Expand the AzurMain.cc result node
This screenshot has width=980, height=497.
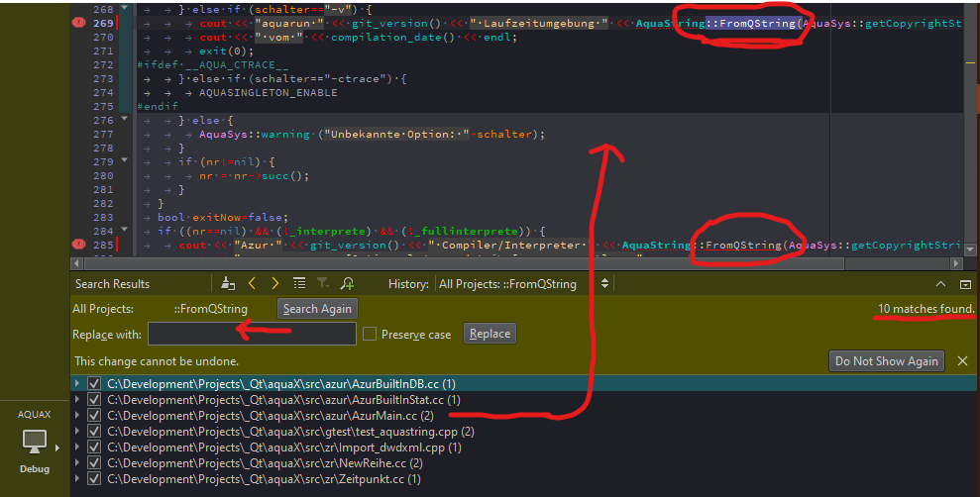point(79,416)
